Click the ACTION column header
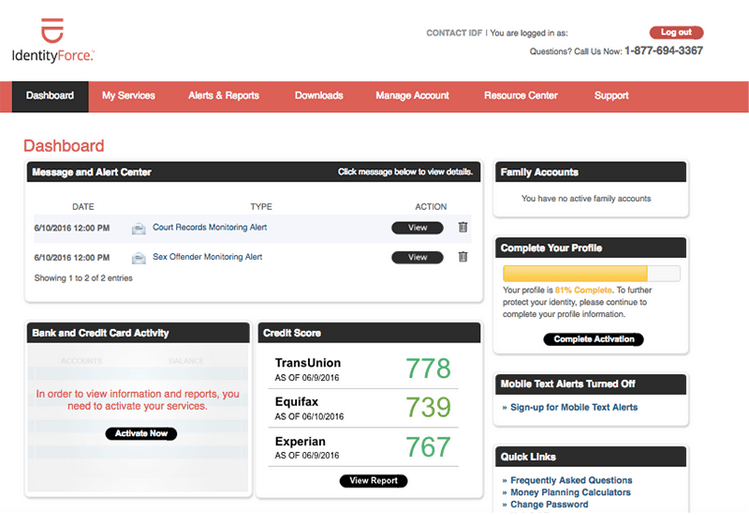 (x=431, y=207)
